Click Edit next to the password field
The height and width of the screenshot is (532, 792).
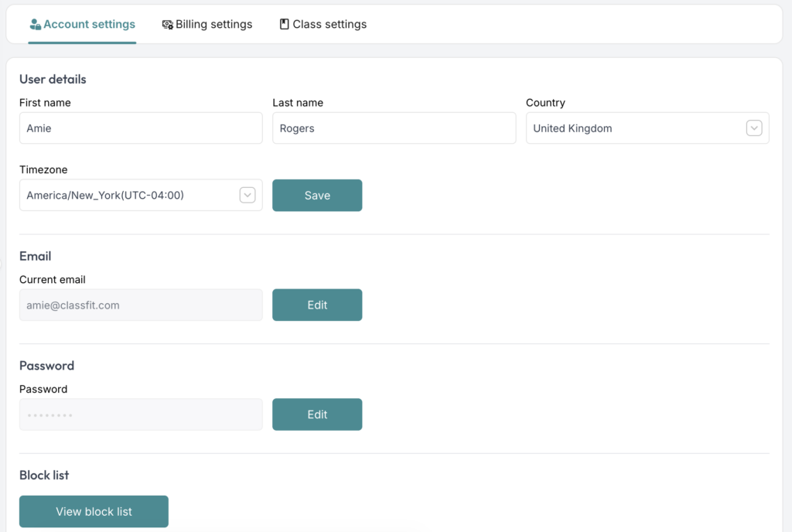(317, 414)
